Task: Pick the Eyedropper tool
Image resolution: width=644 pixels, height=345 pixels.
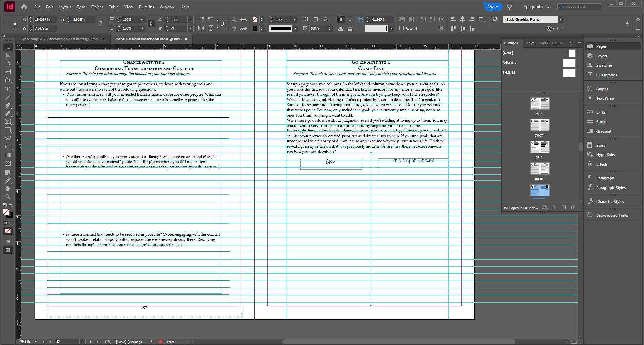Action: coord(8,180)
